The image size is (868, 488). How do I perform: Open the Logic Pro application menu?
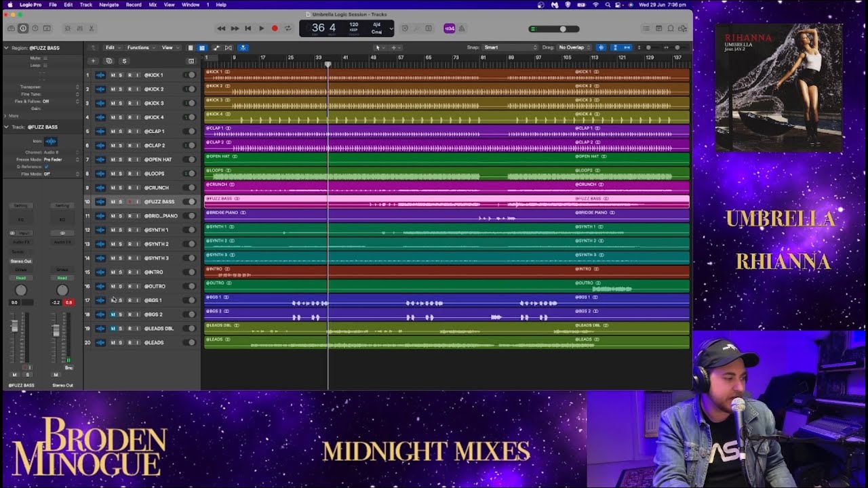click(x=31, y=5)
